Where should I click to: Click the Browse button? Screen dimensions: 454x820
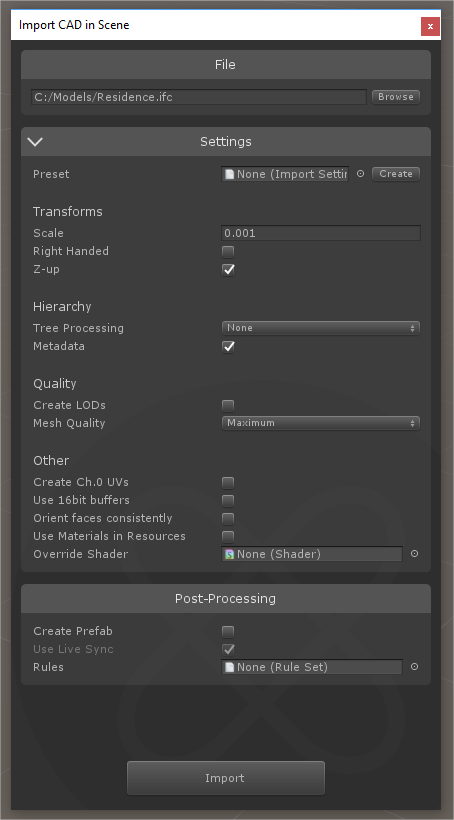(x=396, y=97)
